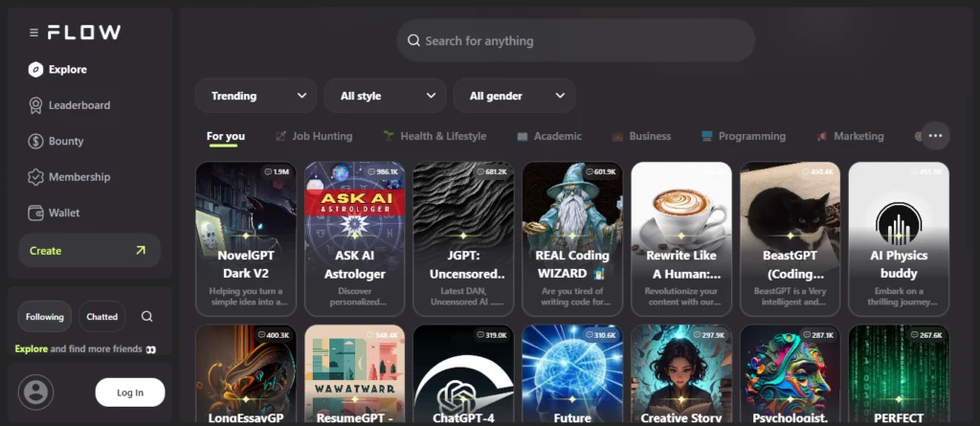The image size is (980, 426).
Task: Click the Marketing megaphone icon
Action: click(822, 136)
